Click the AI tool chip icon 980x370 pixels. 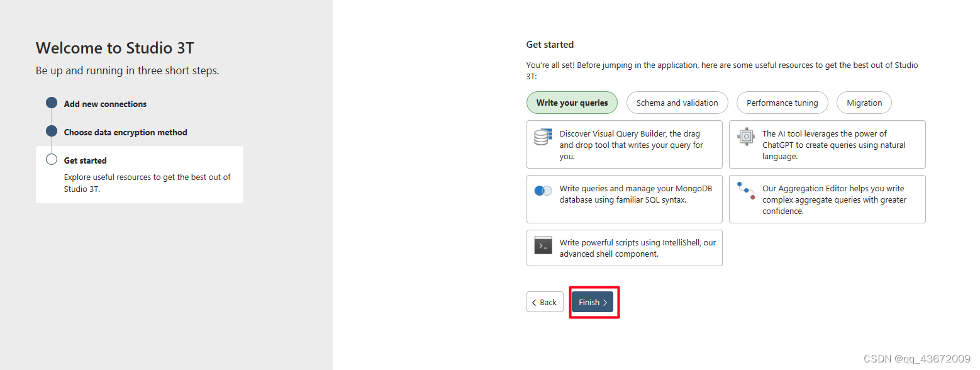(x=745, y=137)
